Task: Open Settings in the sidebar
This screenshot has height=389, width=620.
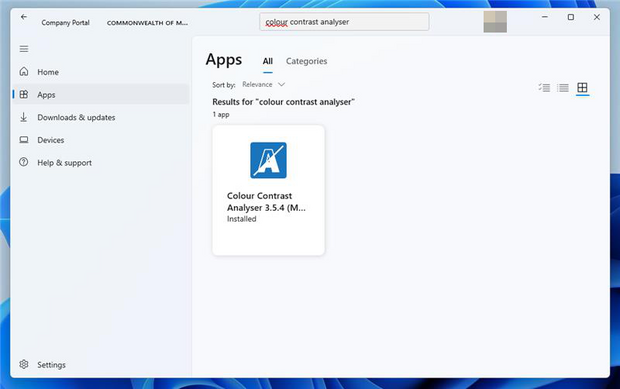Action: [x=101, y=364]
